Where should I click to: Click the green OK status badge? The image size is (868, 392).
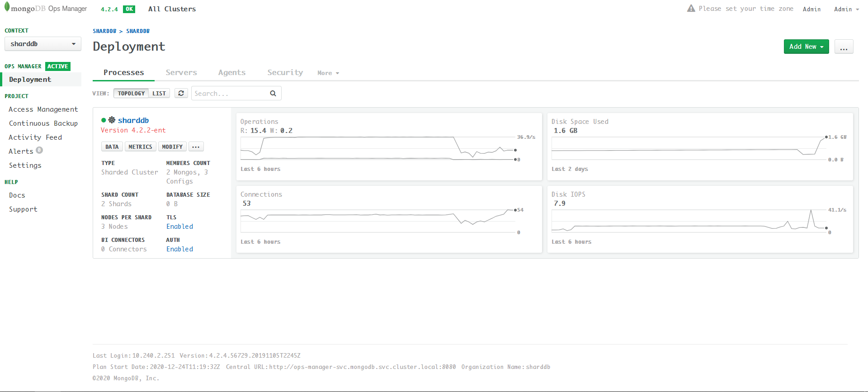[129, 9]
